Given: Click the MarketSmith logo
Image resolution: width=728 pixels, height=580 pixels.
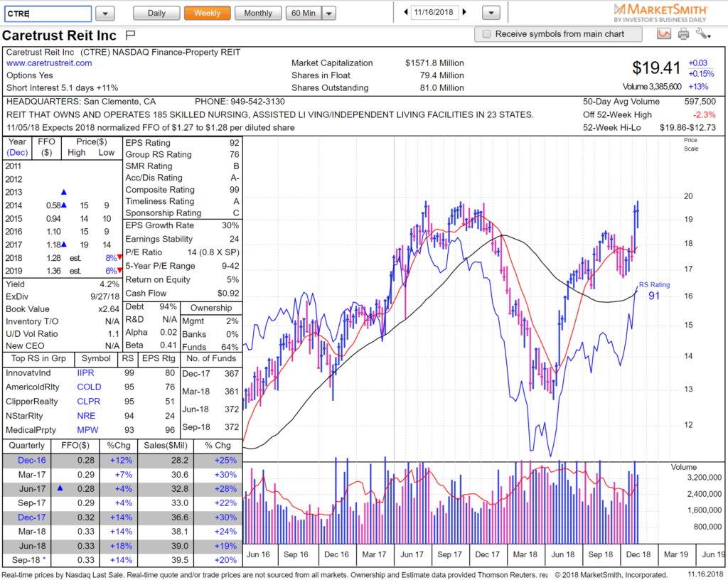Looking at the screenshot, I should 660,13.
